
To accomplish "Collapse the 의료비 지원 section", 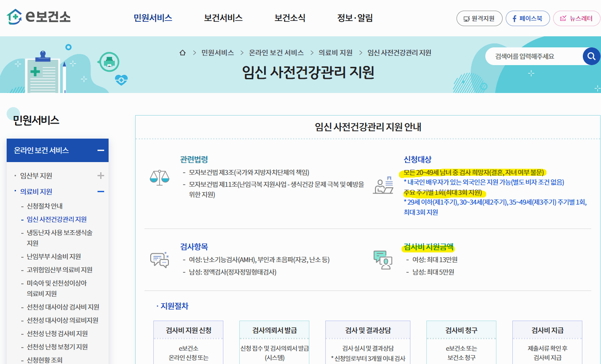I will (x=101, y=191).
